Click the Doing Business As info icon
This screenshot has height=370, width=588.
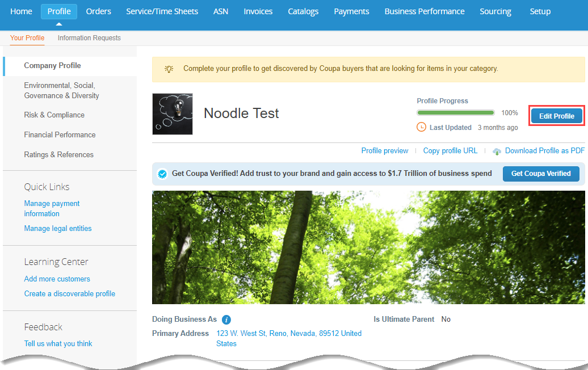click(x=226, y=319)
